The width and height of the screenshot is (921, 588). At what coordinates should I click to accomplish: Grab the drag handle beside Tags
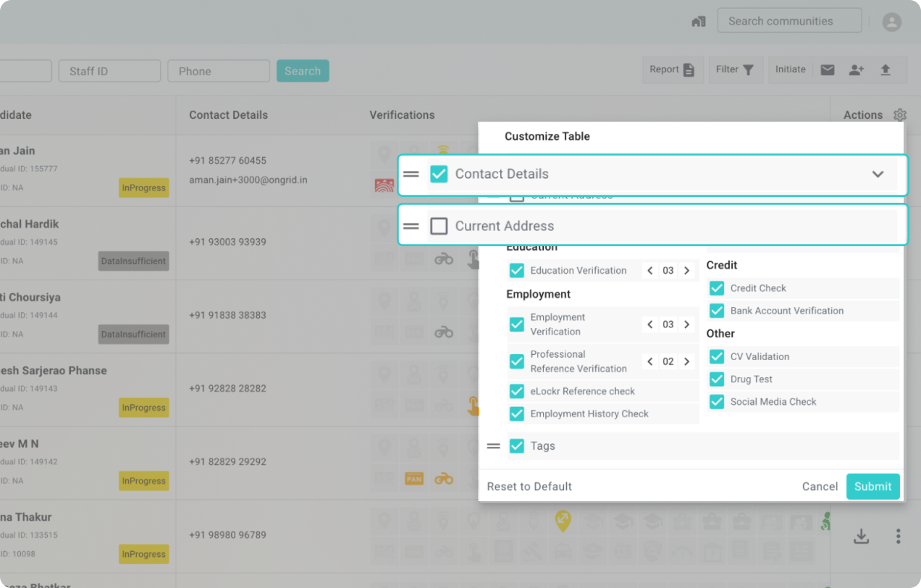[494, 446]
